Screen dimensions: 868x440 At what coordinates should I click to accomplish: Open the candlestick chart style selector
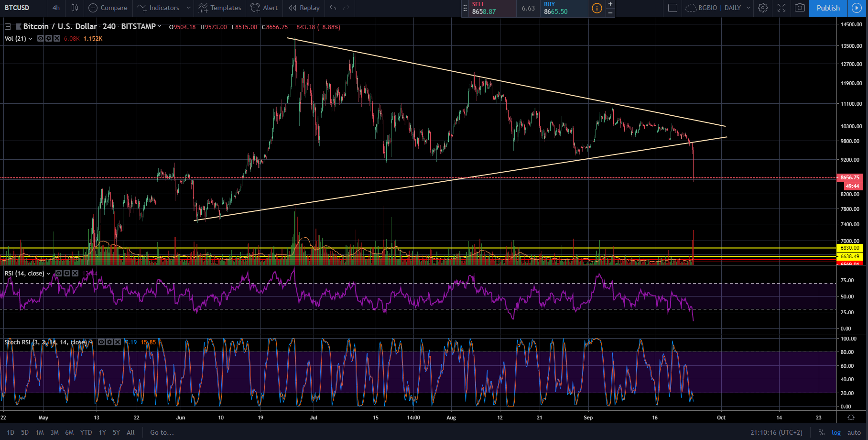pyautogui.click(x=75, y=8)
